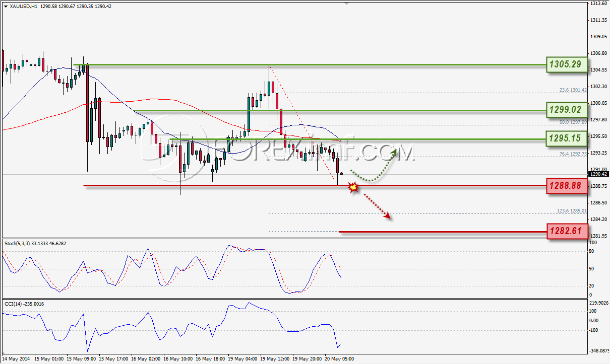Select the 1295.15 green level label
Viewport: 610px width, 364px height.
click(566, 138)
